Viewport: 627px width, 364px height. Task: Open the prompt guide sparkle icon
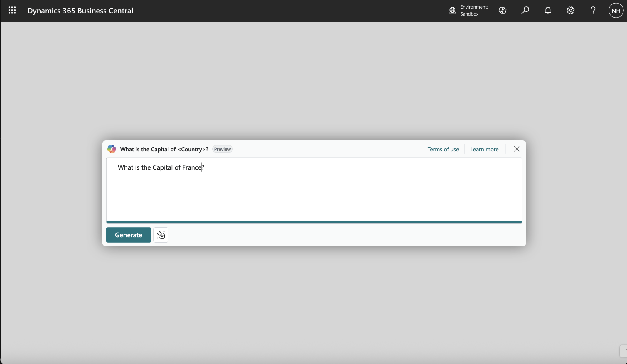click(x=161, y=235)
